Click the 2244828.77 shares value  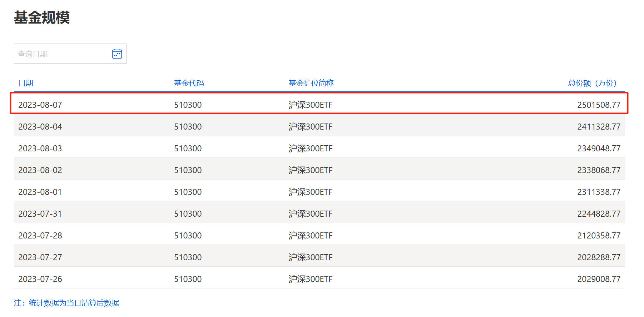point(599,214)
